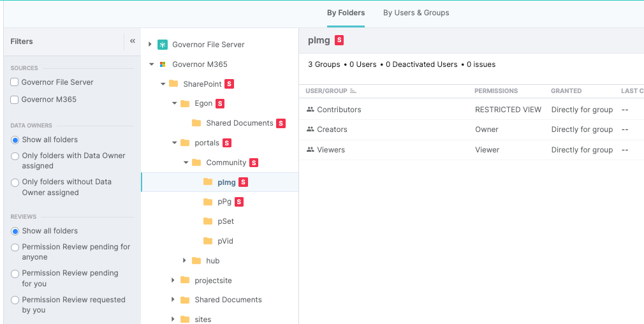Click the Permissions column header
This screenshot has width=644, height=324.
496,91
